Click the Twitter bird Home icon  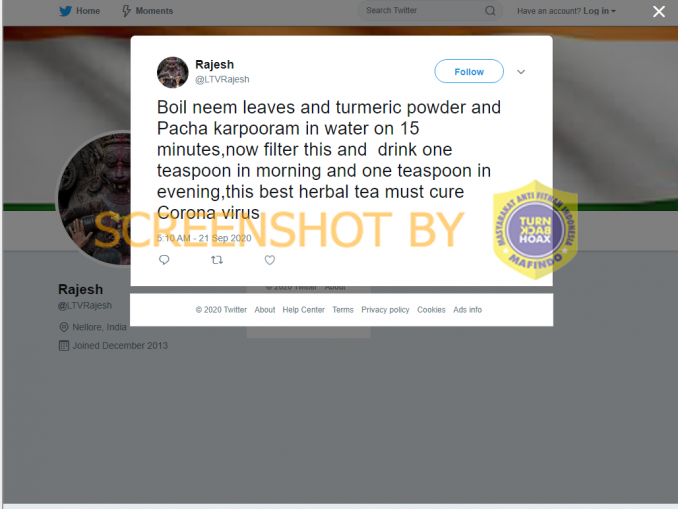(65, 11)
